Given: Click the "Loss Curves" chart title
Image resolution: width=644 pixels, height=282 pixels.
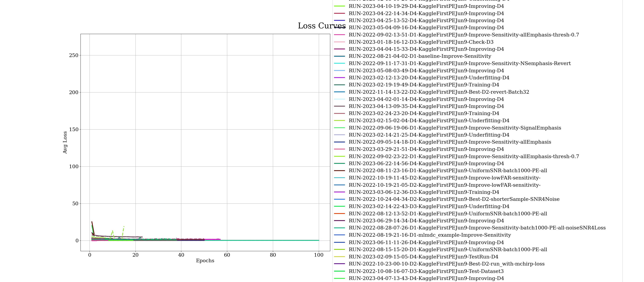Looking at the screenshot, I should tap(322, 26).
